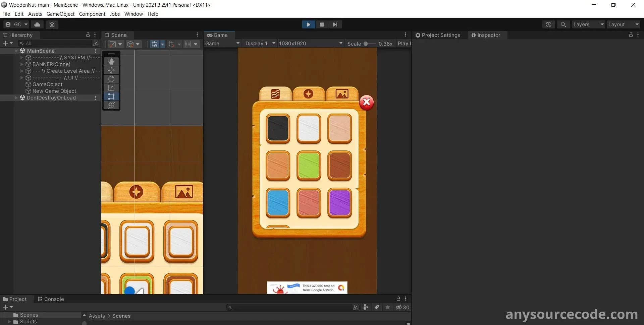Image resolution: width=644 pixels, height=325 pixels.
Task: Toggle Play mode off
Action: click(x=308, y=24)
